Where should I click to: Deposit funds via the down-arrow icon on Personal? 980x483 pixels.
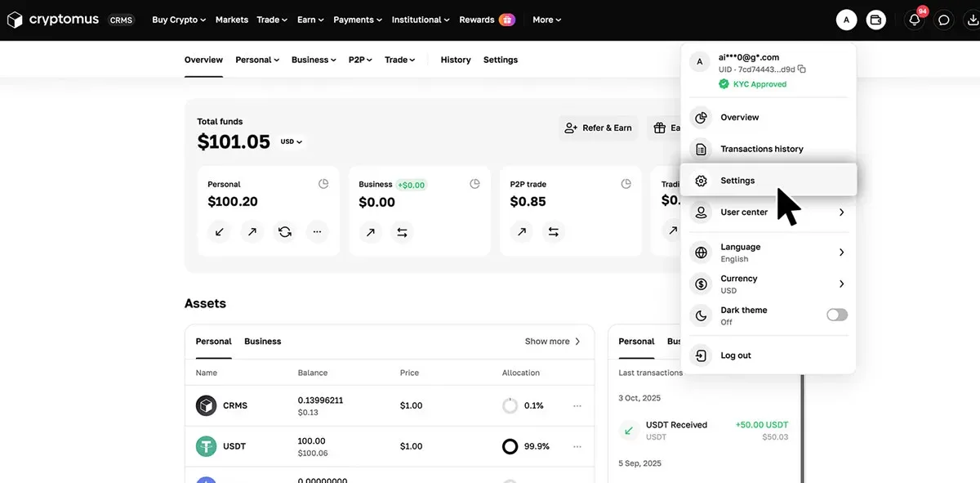(218, 231)
